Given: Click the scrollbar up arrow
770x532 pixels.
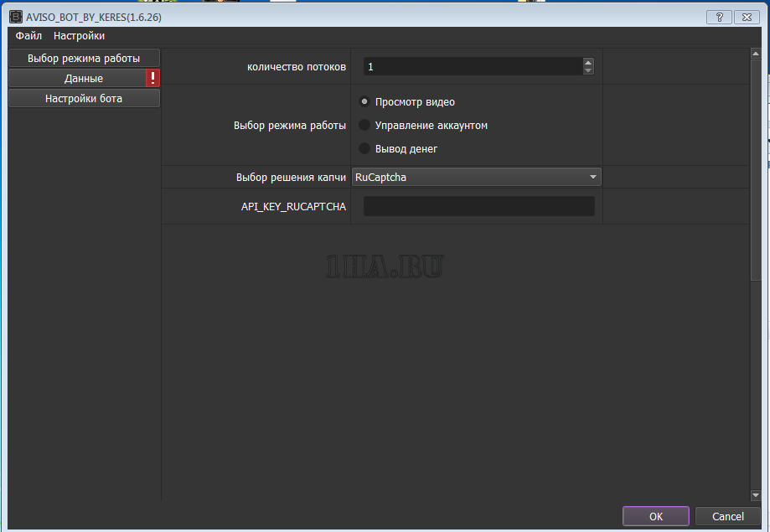Looking at the screenshot, I should pos(755,54).
